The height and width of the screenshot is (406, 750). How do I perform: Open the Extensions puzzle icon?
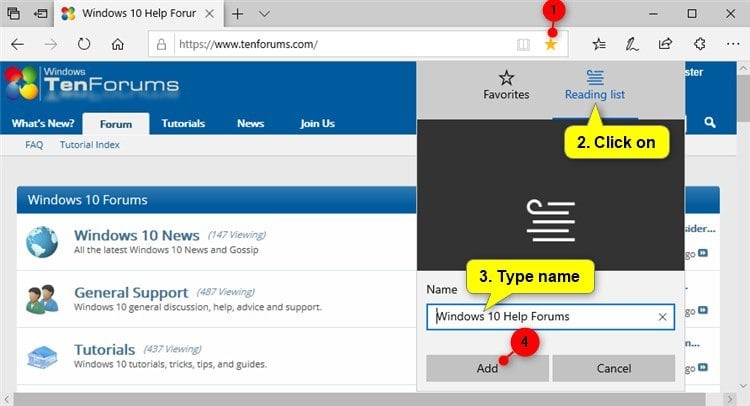(x=699, y=44)
